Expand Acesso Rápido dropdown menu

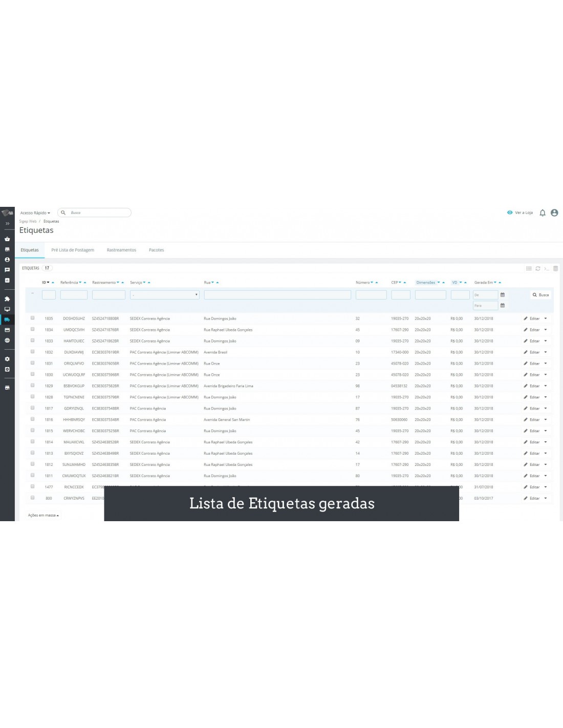click(x=35, y=213)
